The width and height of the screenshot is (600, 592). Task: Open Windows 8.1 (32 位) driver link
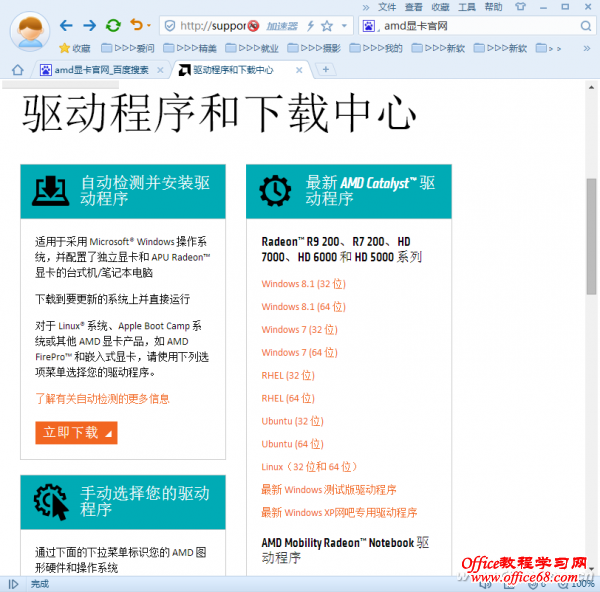(303, 284)
